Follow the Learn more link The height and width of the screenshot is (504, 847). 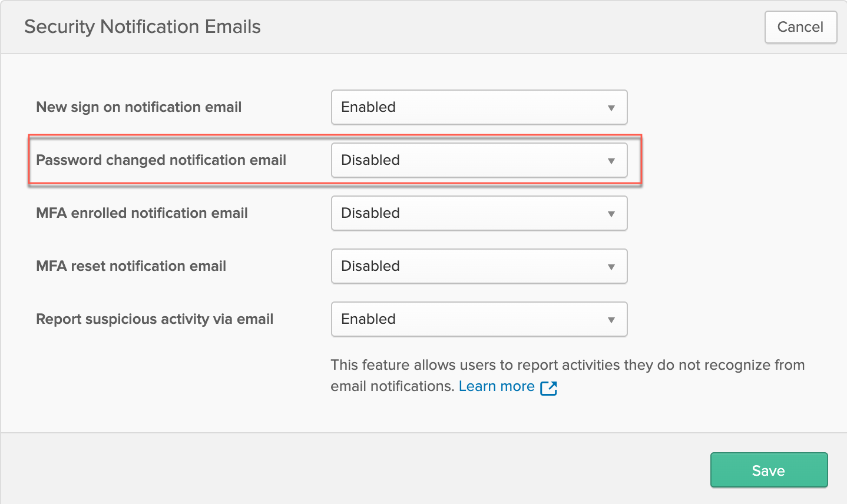coord(497,386)
